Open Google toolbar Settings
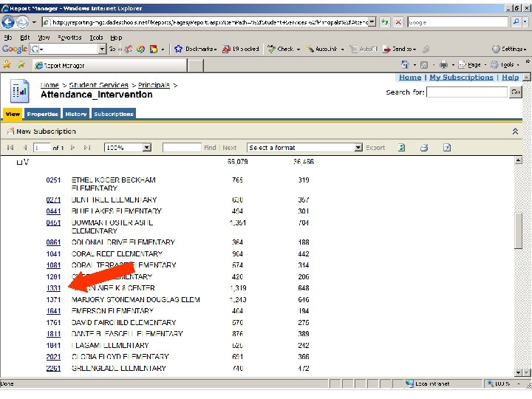Image resolution: width=532 pixels, height=399 pixels. tap(509, 50)
